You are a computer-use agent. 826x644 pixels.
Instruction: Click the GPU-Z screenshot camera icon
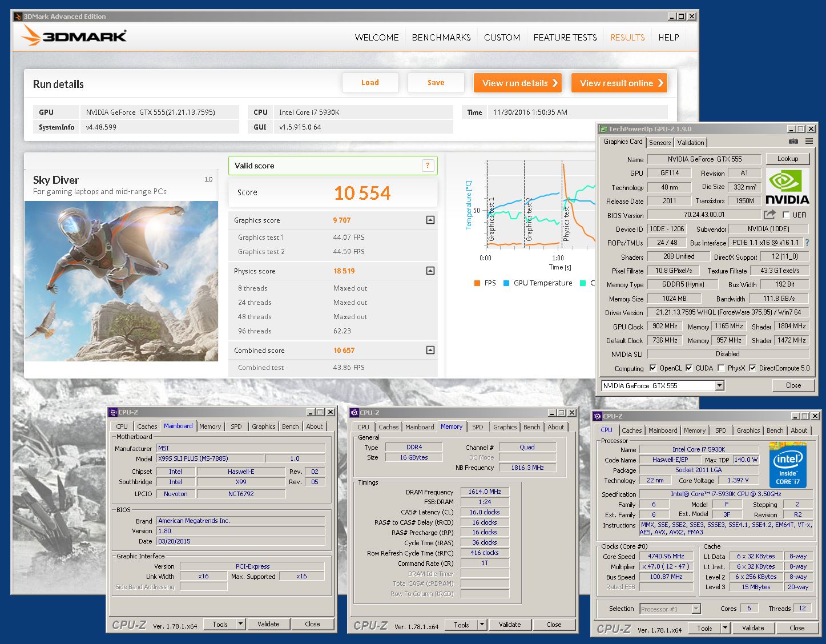pos(793,141)
